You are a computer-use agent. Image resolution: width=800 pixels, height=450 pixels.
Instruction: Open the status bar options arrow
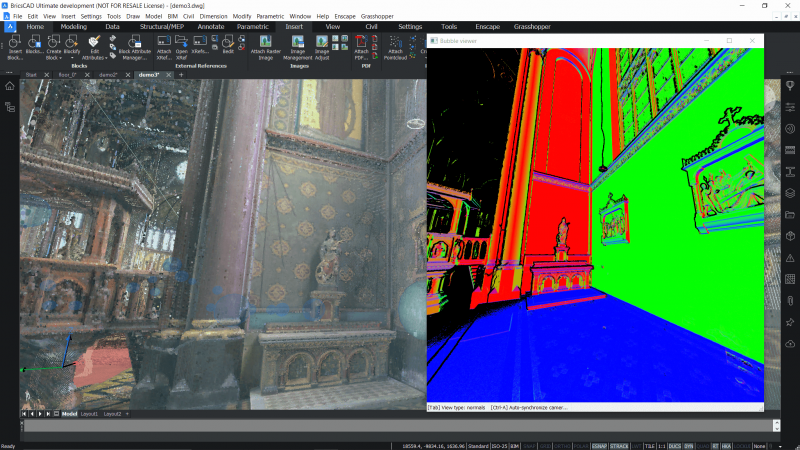(x=780, y=446)
